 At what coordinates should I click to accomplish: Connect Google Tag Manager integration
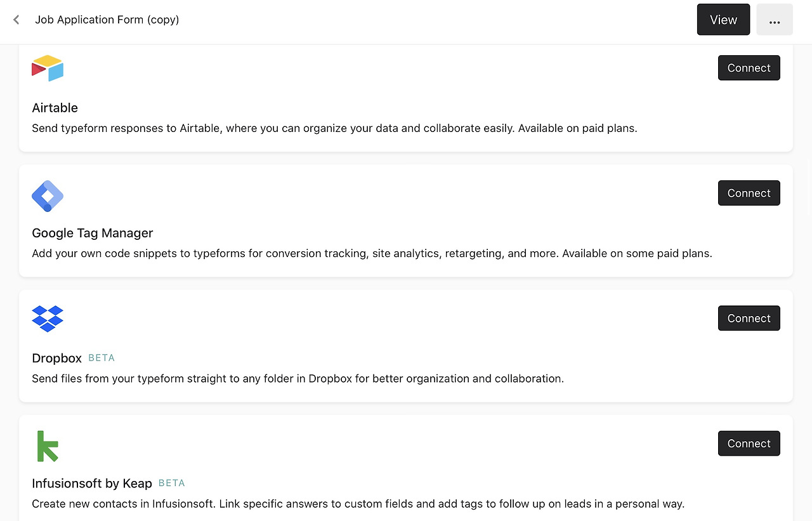click(749, 193)
